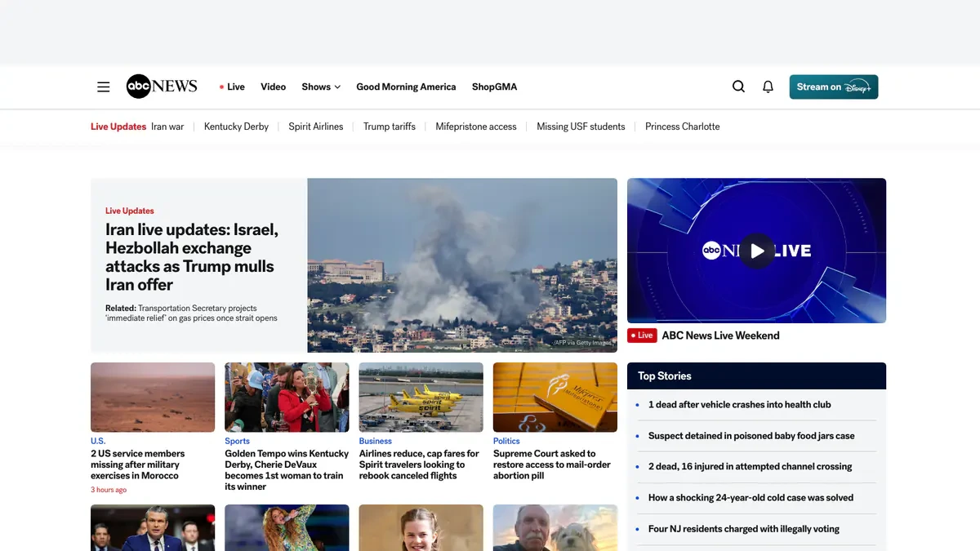Open the Morocco desert thumbnail
Screen dimensions: 980x551
point(153,398)
